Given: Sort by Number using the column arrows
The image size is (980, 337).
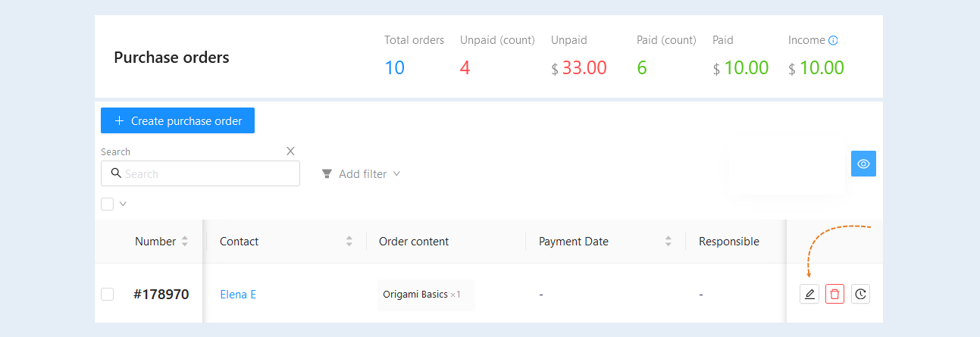Looking at the screenshot, I should pyautogui.click(x=185, y=242).
